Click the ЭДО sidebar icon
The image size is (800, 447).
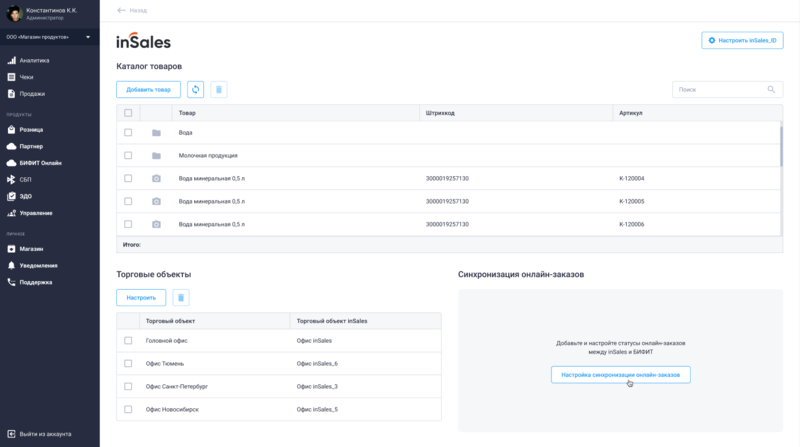pos(11,196)
